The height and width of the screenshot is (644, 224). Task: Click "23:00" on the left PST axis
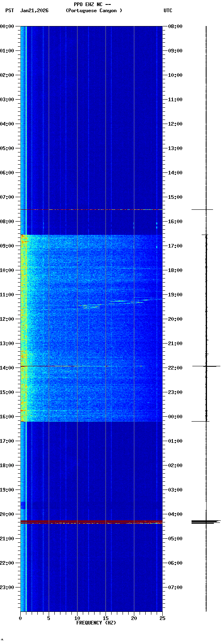7,587
